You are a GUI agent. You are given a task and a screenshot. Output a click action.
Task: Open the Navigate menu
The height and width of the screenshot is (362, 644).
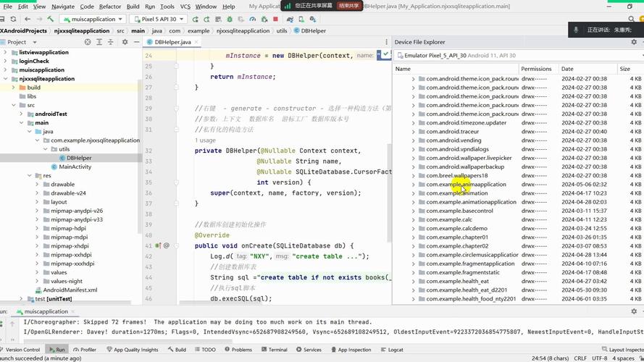[63, 7]
